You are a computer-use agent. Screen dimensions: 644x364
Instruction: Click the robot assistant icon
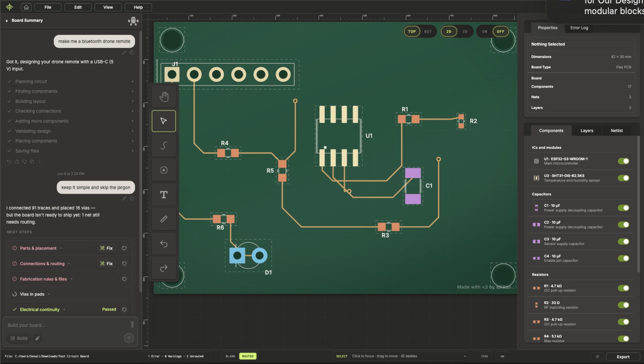pyautogui.click(x=133, y=21)
